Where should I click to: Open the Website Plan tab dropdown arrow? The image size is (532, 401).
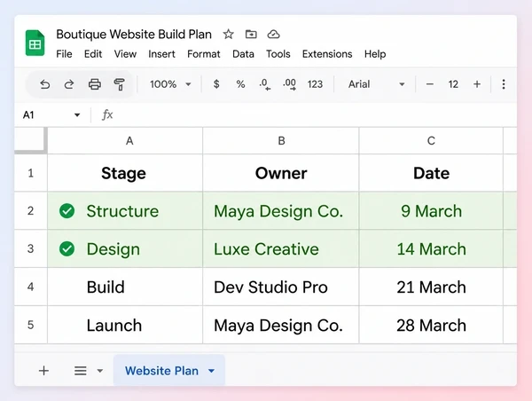[211, 371]
